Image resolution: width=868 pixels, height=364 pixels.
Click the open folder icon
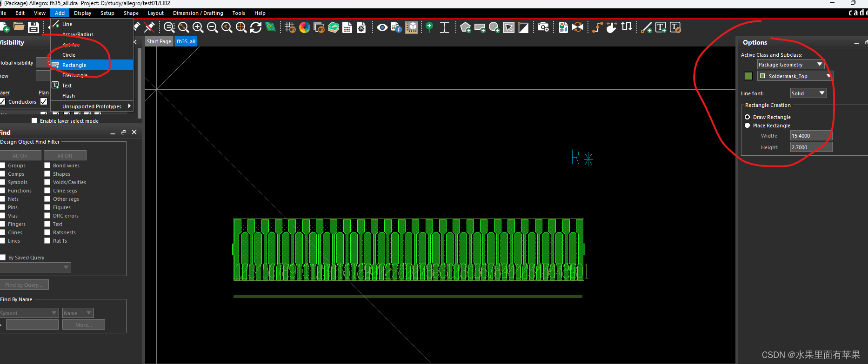tap(19, 27)
